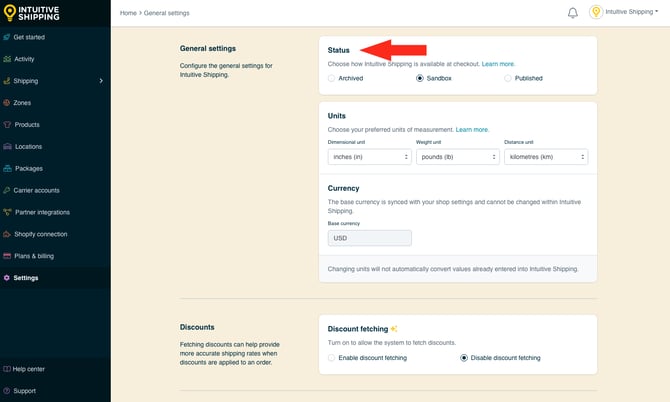Viewport: 670px width, 402px height.
Task: Expand the Shipping submenu chevron
Action: click(101, 81)
